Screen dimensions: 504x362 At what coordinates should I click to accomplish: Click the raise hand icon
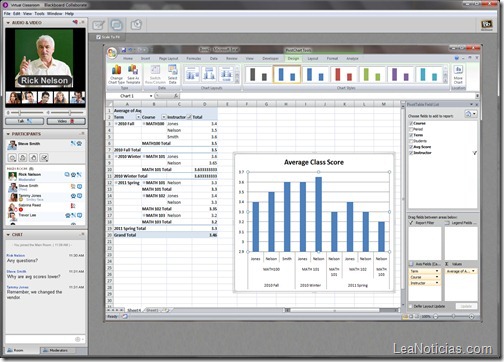[x=33, y=158]
